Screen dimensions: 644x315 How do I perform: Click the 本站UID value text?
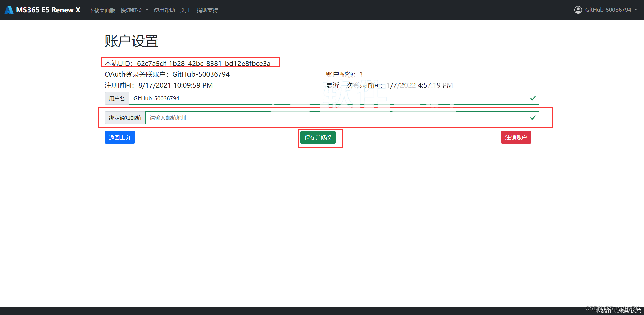[203, 64]
